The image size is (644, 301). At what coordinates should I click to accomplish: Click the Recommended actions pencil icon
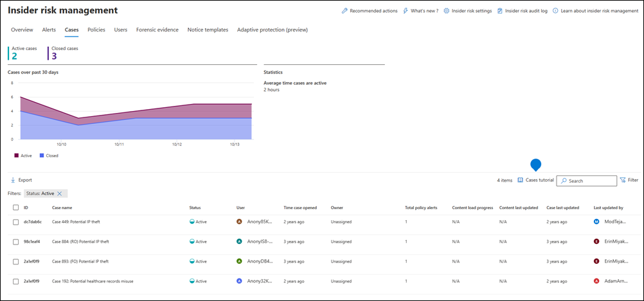click(x=344, y=11)
